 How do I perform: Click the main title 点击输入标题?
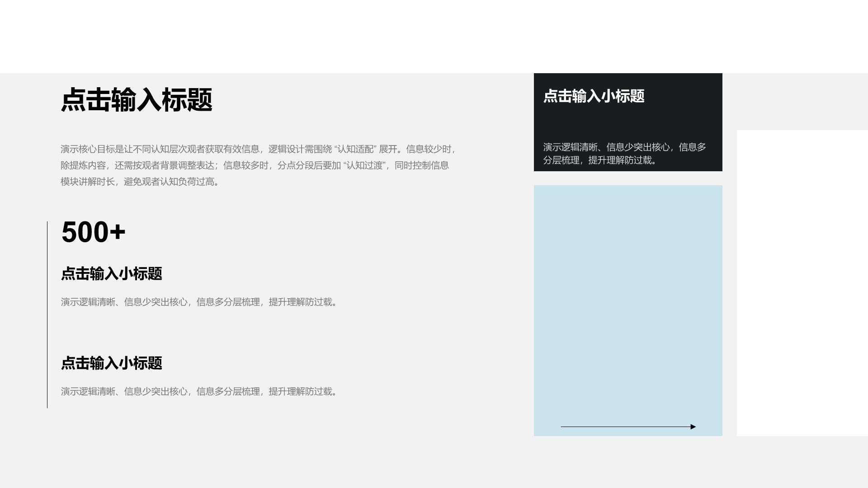pos(137,100)
